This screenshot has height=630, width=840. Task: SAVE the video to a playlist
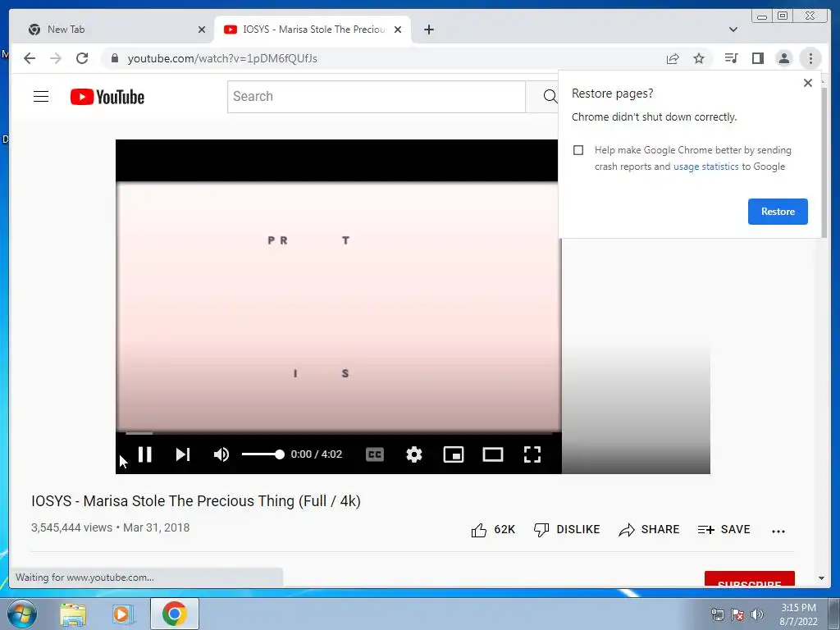pyautogui.click(x=724, y=530)
